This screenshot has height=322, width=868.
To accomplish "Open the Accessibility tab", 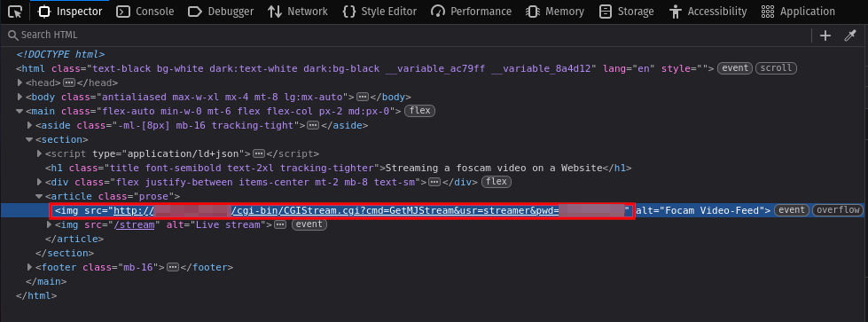I will 708,11.
